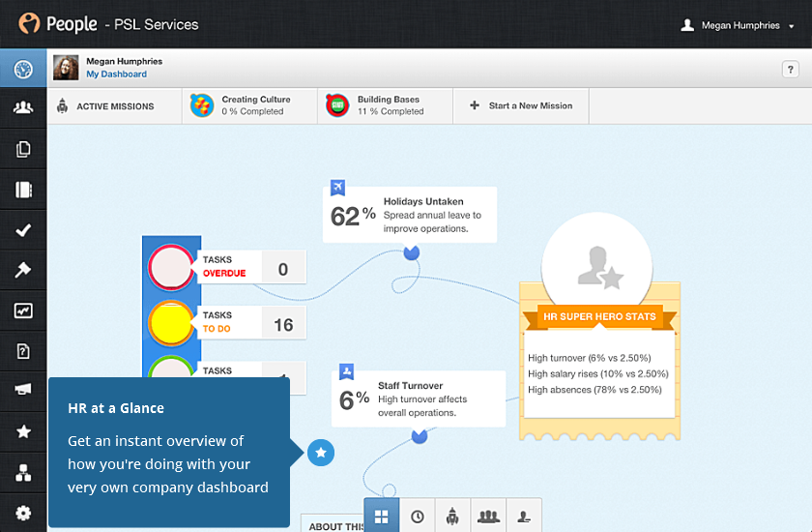Viewport: 812px width, 532px height.
Task: Click High absences (78% vs 2.50%) line
Action: point(594,390)
